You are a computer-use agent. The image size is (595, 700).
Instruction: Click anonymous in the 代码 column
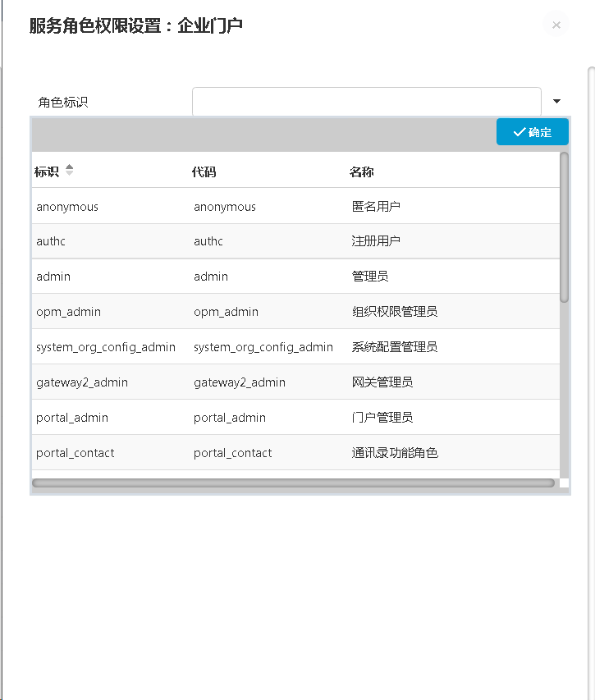(x=225, y=207)
